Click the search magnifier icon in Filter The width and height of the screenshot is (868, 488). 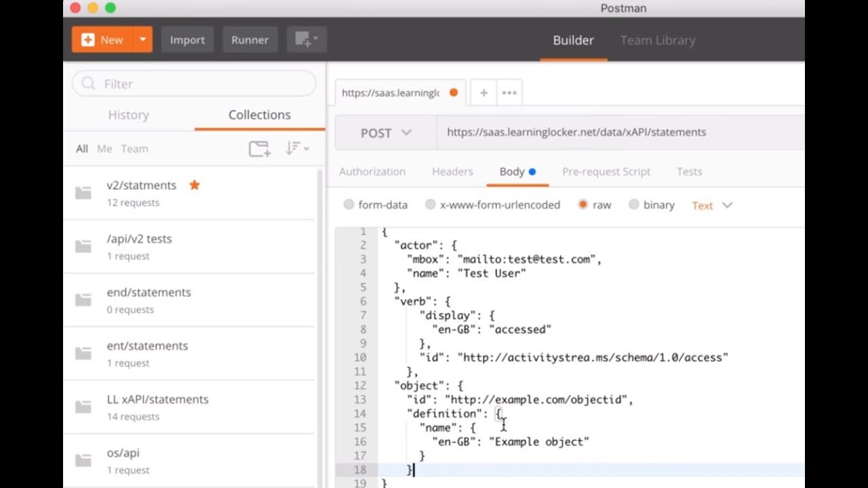coord(88,83)
